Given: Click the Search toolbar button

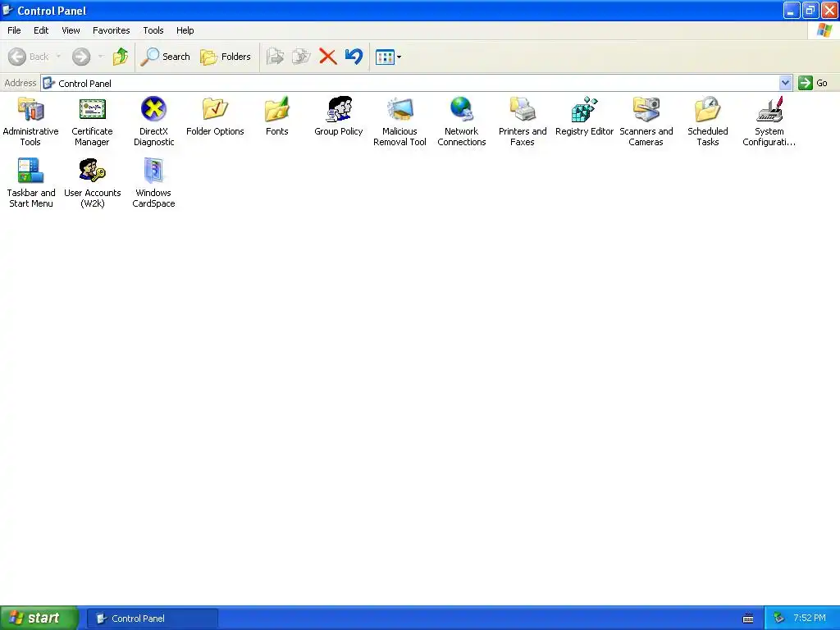Looking at the screenshot, I should pyautogui.click(x=166, y=57).
